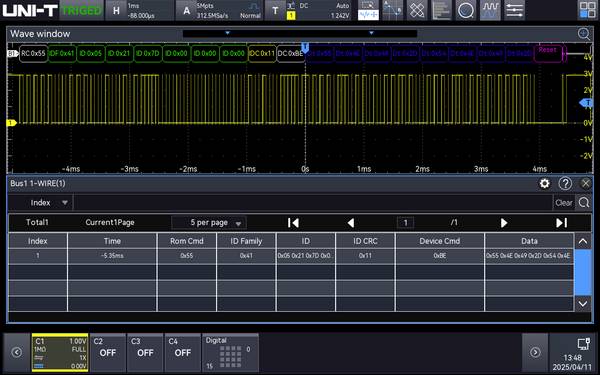Viewport: 600px width, 375px height.
Task: Open the ruler-and-pencil measurement tools icon
Action: 417,10
